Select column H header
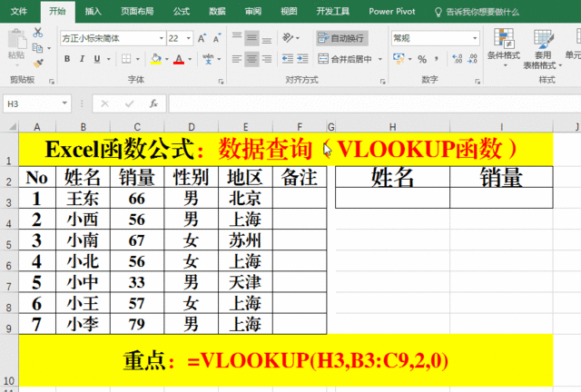 [x=392, y=127]
